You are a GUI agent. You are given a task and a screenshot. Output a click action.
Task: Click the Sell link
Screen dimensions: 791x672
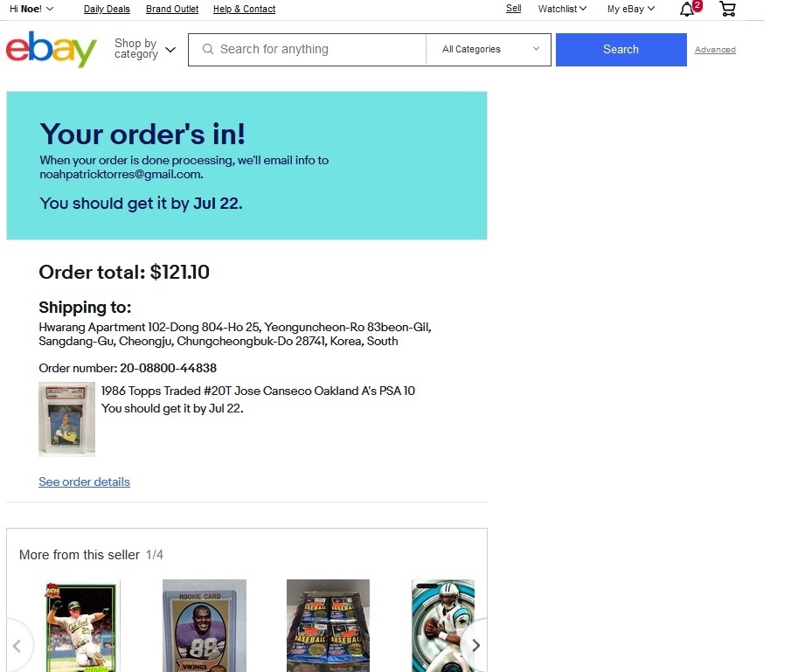[x=514, y=9]
